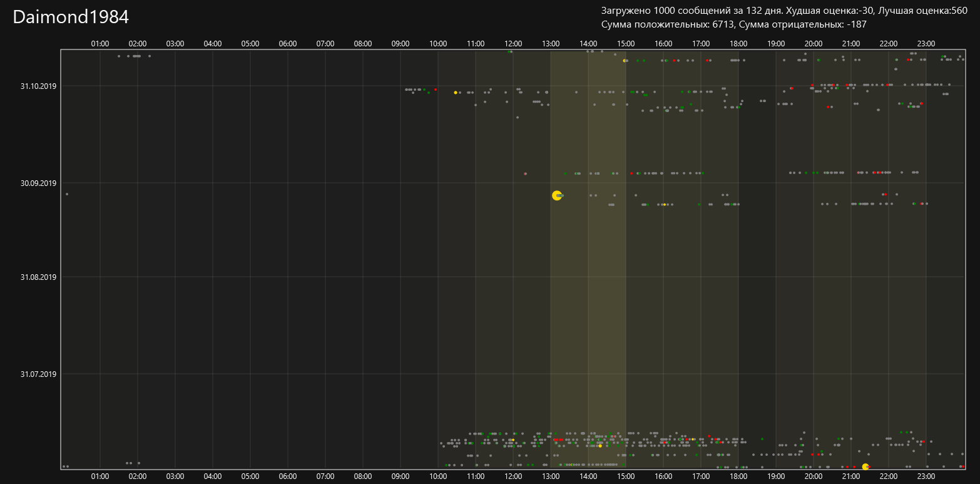Select 03:00 on the bottom time axis

click(x=175, y=476)
